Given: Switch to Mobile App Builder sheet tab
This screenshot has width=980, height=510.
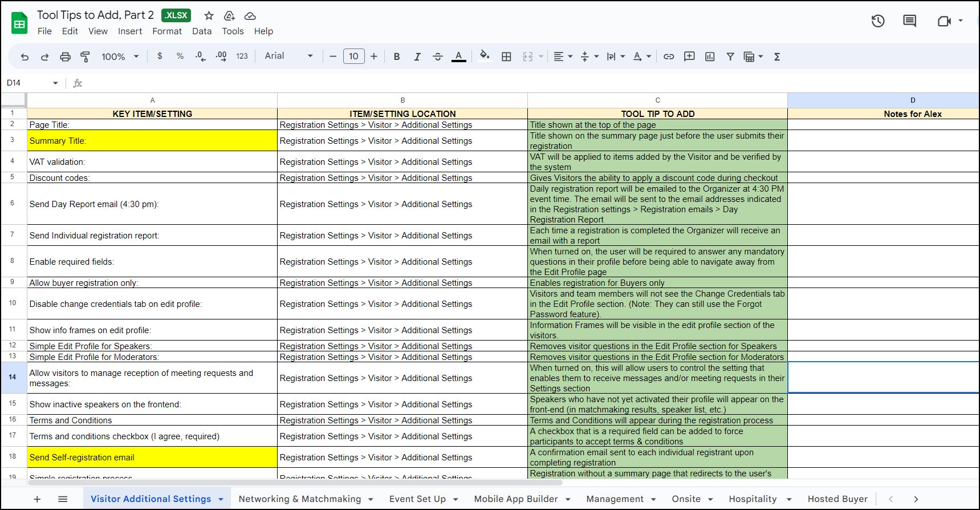Looking at the screenshot, I should point(516,499).
